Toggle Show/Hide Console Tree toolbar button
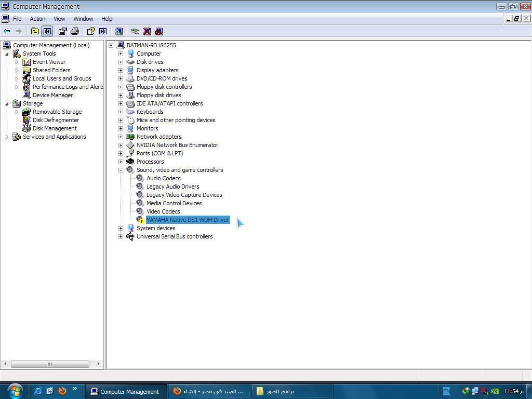This screenshot has width=532, height=399. pos(47,31)
